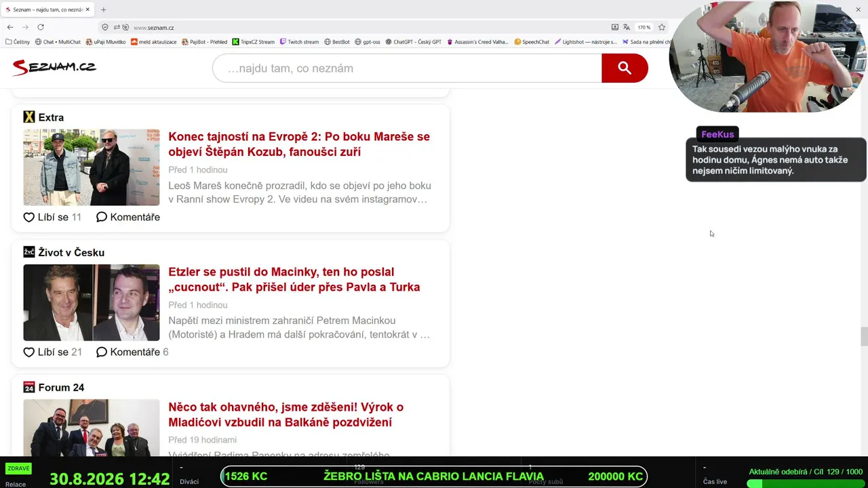The height and width of the screenshot is (488, 868).
Task: Open the gpt-oss bookmark
Action: pyautogui.click(x=368, y=42)
